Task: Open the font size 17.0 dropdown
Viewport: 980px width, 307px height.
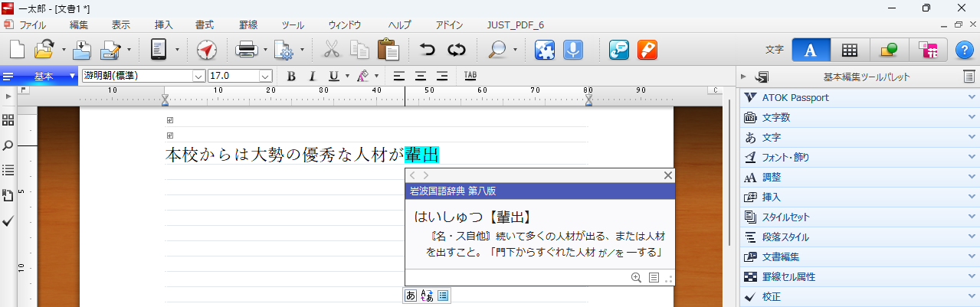Action: pos(265,76)
